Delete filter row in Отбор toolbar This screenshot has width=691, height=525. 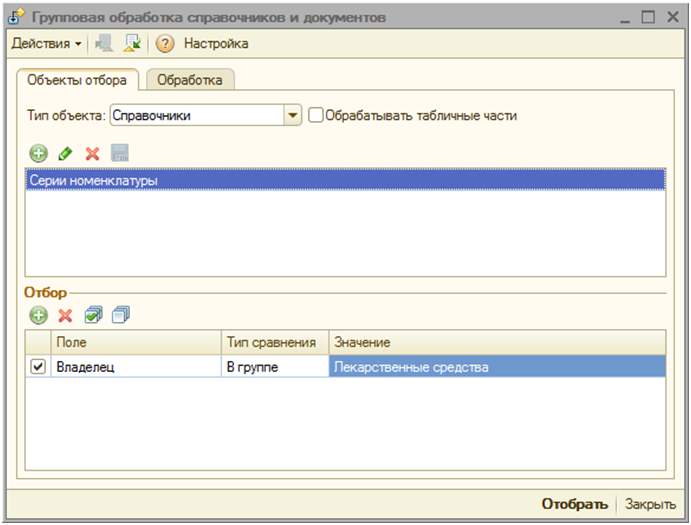66,316
